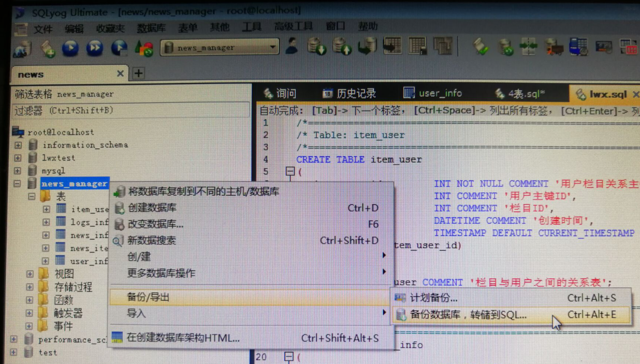The height and width of the screenshot is (364, 640).
Task: Click the new connection toolbar icon
Action: (x=23, y=49)
